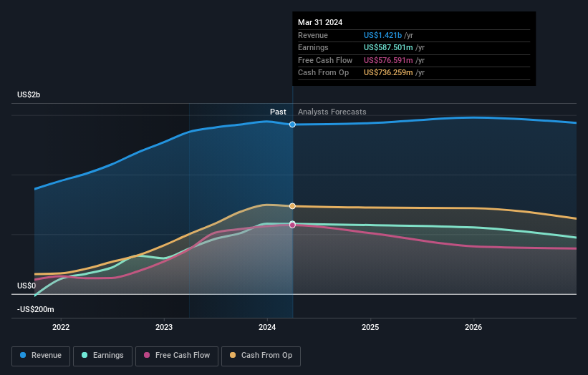
Task: Click the Past section label
Action: pos(278,112)
